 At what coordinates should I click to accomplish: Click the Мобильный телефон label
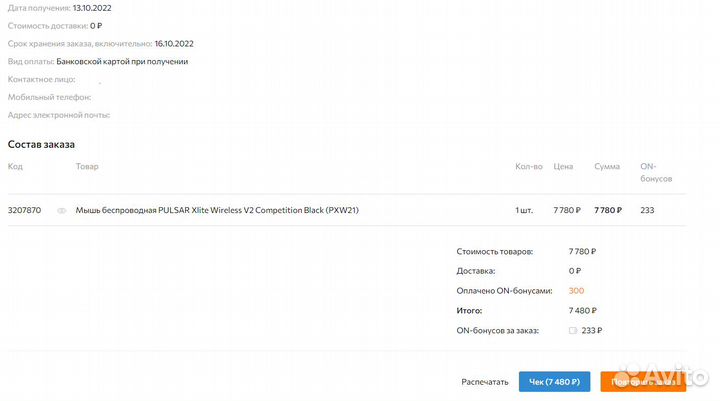[49, 97]
